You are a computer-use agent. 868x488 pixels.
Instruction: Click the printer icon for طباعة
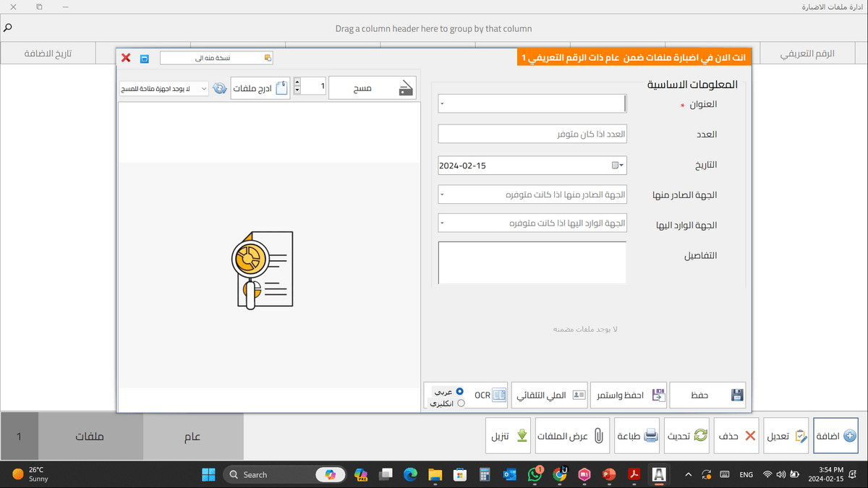point(650,436)
